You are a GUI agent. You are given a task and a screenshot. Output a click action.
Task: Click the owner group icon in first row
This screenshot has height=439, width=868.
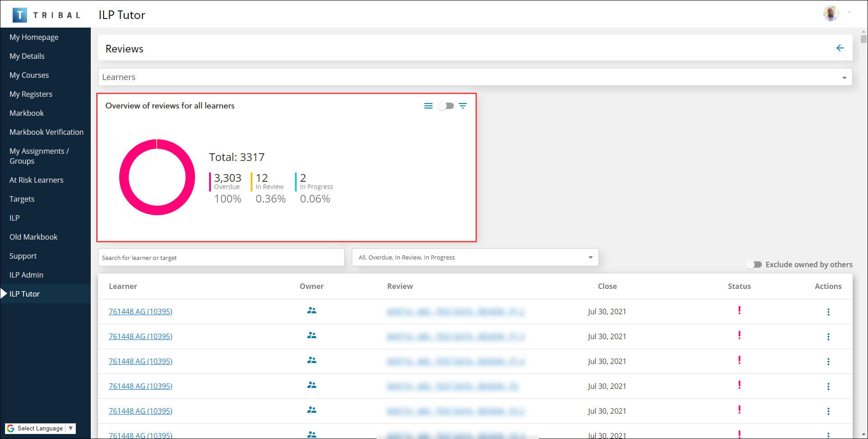(312, 311)
